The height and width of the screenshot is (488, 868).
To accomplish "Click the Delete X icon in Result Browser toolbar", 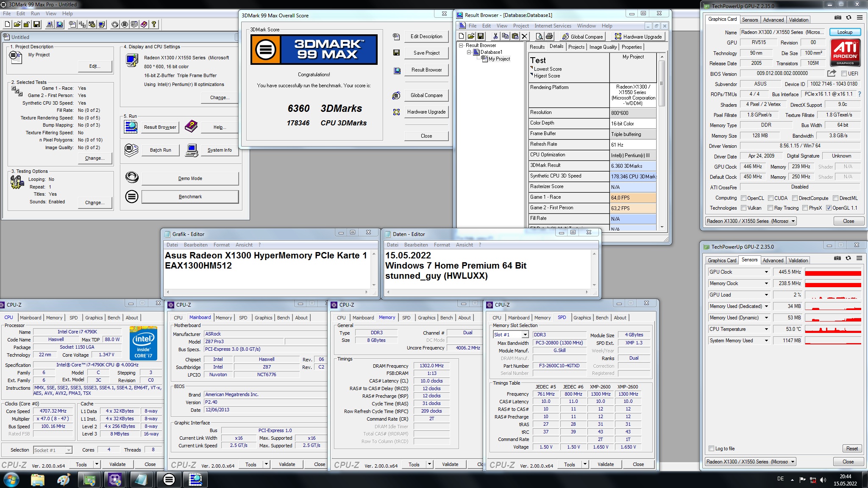I will coord(525,36).
